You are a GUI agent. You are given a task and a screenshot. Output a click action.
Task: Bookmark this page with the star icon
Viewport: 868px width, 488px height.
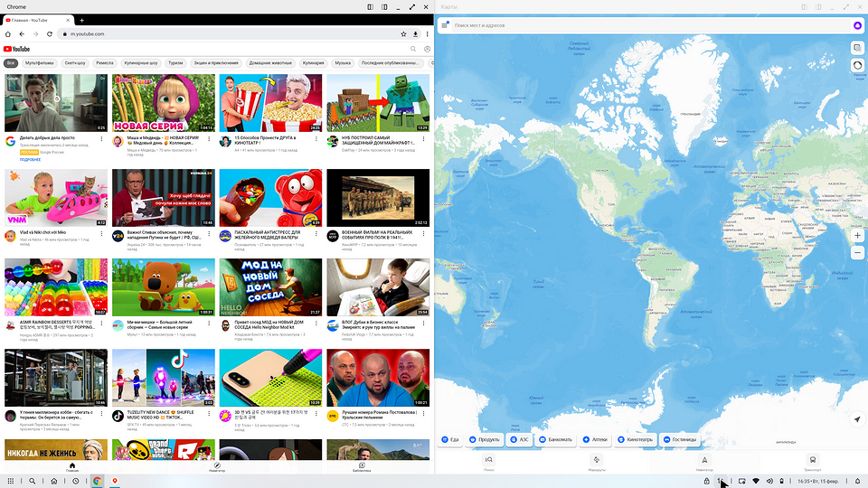[x=402, y=33]
